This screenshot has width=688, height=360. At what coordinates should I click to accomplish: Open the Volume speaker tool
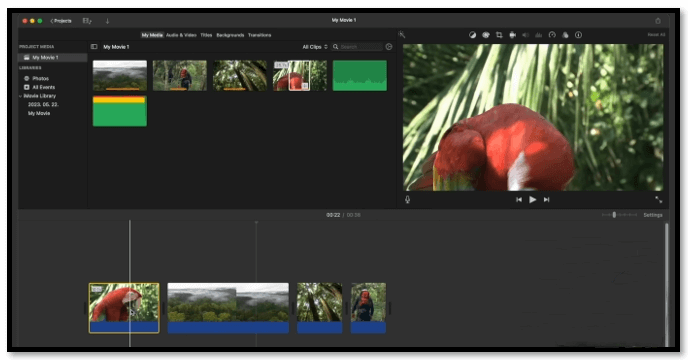pos(525,35)
